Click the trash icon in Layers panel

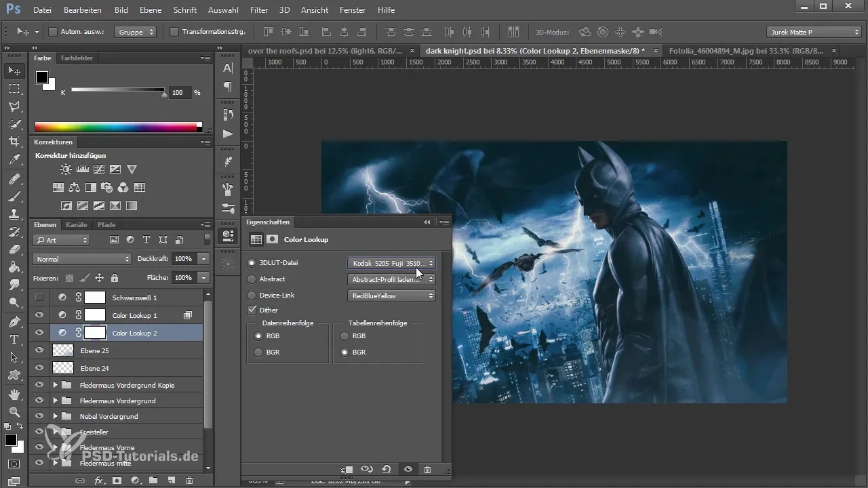189,481
